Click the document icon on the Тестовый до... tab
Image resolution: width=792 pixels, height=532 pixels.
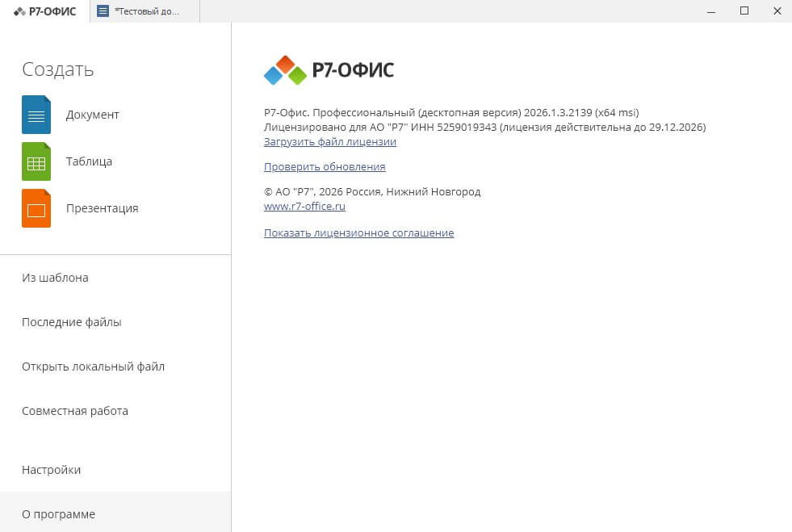pyautogui.click(x=103, y=11)
